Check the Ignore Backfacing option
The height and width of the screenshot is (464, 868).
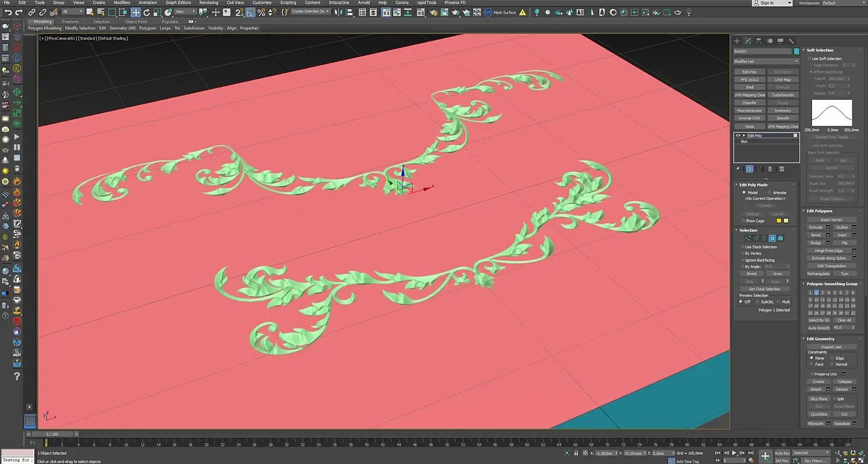(x=742, y=260)
